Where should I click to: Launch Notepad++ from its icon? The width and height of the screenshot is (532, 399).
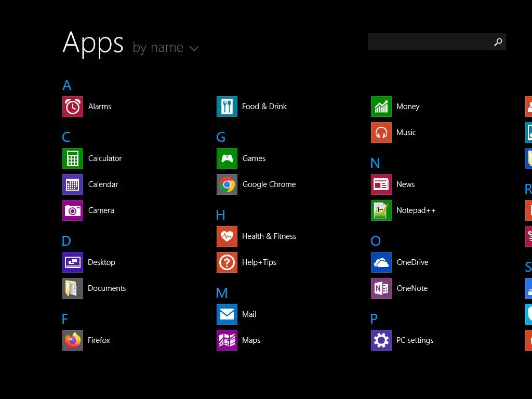[x=381, y=210]
